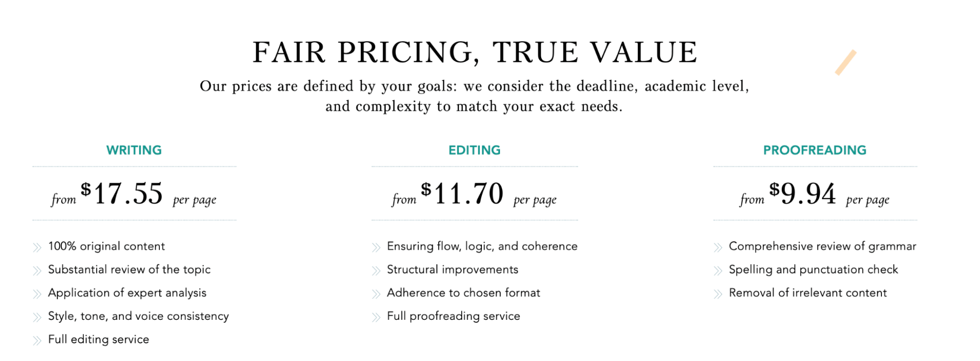Click chevron icon beside Full proofreading service
This screenshot has height=361, width=980.
pos(376,317)
